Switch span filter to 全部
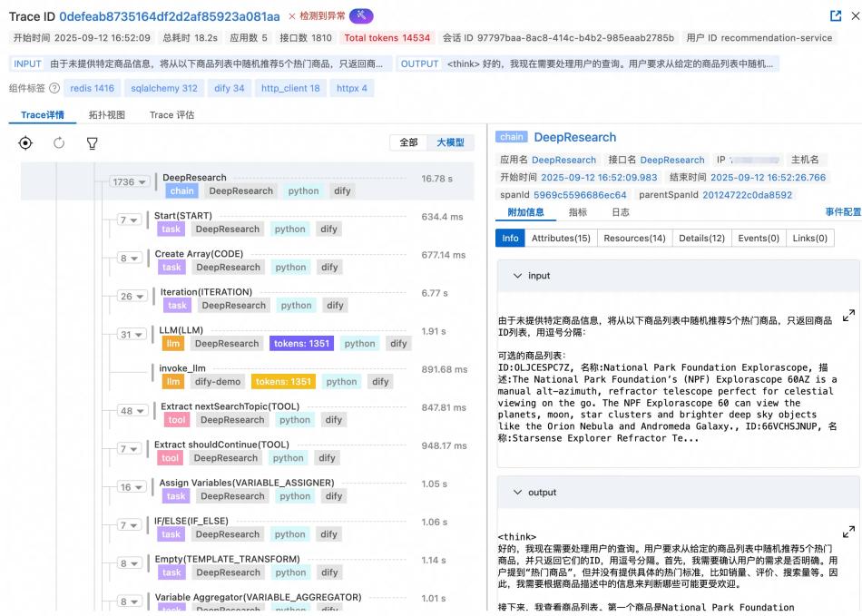 pyautogui.click(x=409, y=142)
